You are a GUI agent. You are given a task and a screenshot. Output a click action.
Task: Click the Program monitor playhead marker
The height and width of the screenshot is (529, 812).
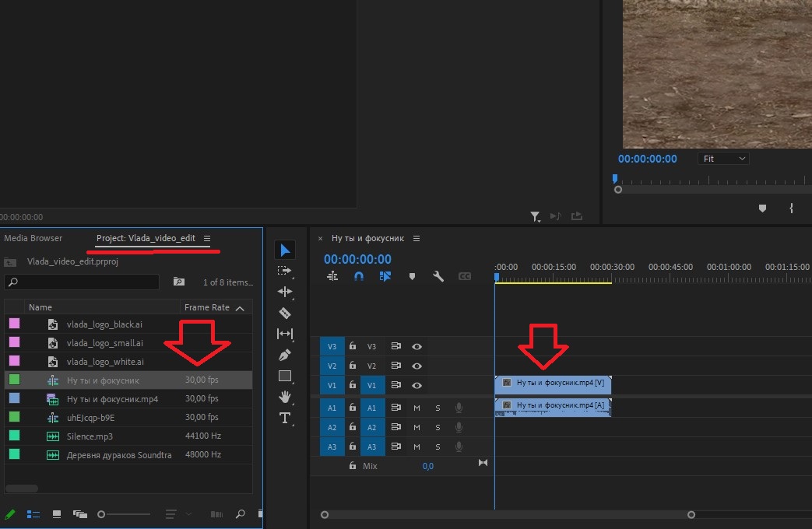tap(615, 179)
